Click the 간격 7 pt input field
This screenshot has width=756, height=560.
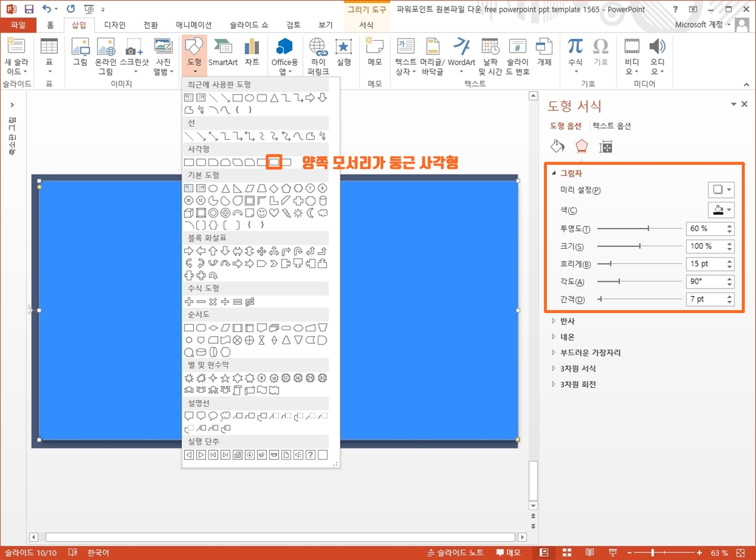tap(705, 299)
